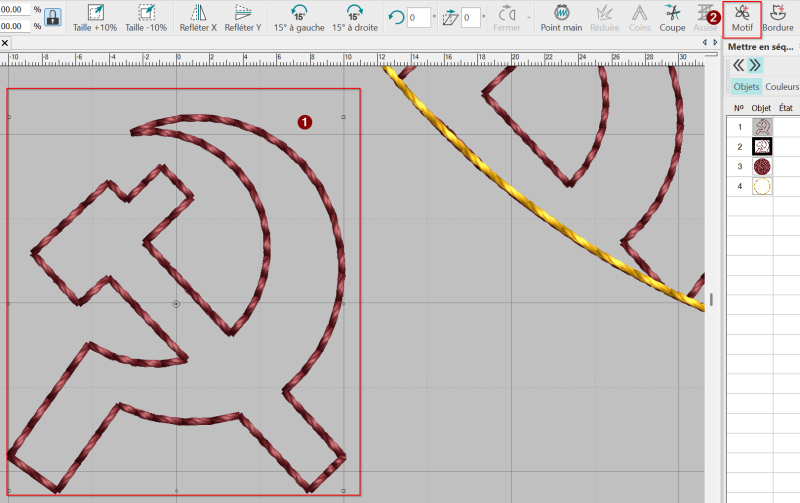
Task: Click the Fermer shape tool
Action: tap(507, 18)
